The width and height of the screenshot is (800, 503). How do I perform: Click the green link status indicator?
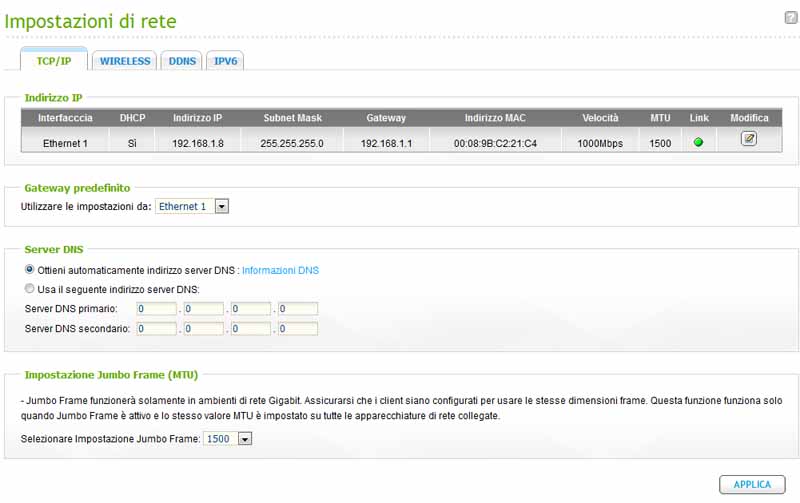point(698,143)
